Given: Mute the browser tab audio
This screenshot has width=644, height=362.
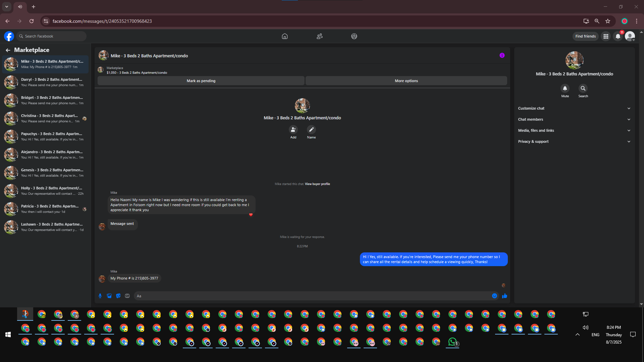Looking at the screenshot, I should coord(20,7).
